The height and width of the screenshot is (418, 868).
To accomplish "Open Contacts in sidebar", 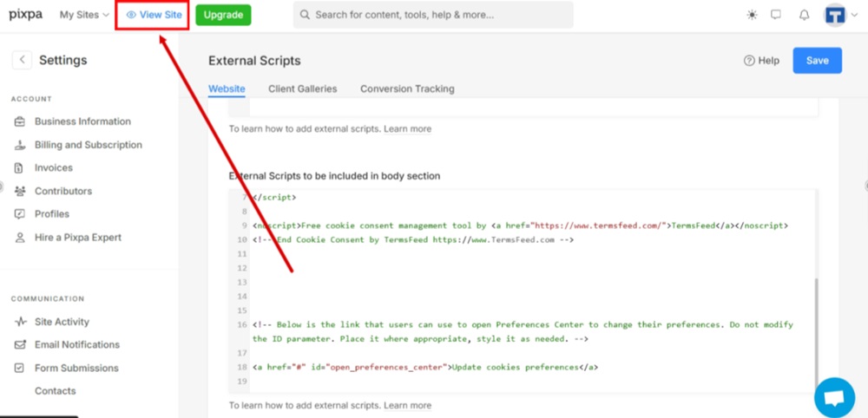I will [55, 391].
